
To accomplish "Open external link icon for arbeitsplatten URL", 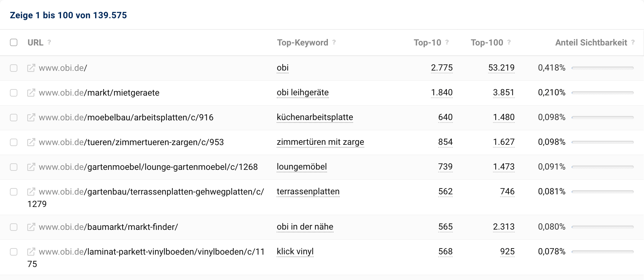I will coord(31,118).
